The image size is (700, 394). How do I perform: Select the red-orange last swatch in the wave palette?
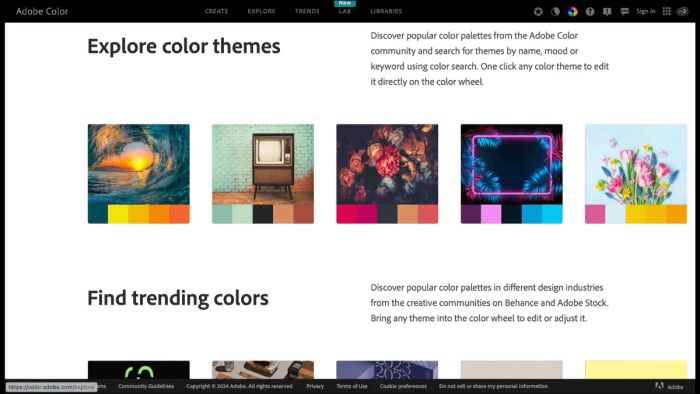point(179,214)
